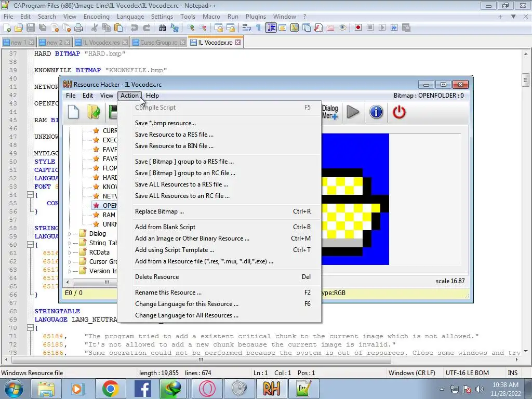Screen dimensions: 532x399
Task: Toggle Notepad++ Word Wrap icon
Action: tap(247, 28)
